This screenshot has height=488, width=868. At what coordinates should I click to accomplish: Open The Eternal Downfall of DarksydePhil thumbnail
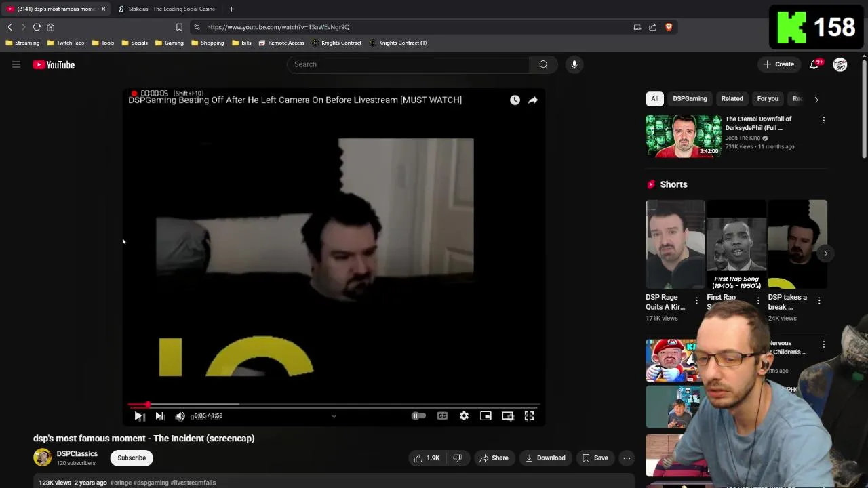click(684, 136)
